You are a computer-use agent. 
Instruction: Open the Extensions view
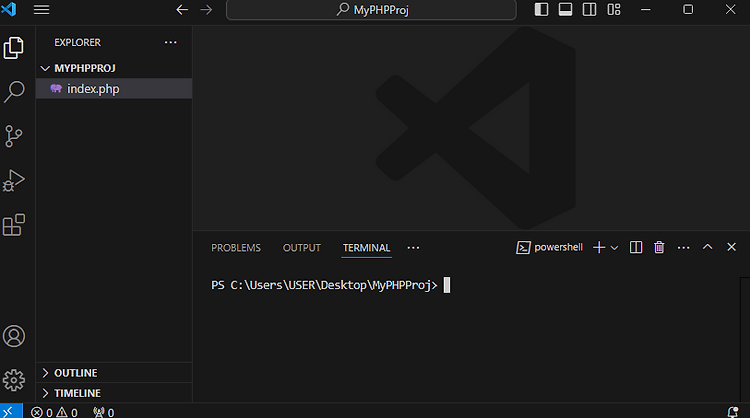point(13,225)
